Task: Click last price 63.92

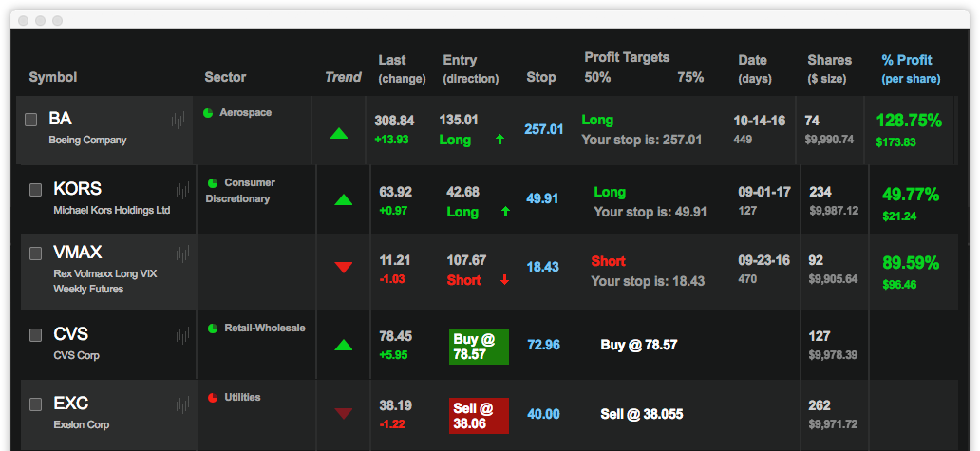Action: point(396,192)
